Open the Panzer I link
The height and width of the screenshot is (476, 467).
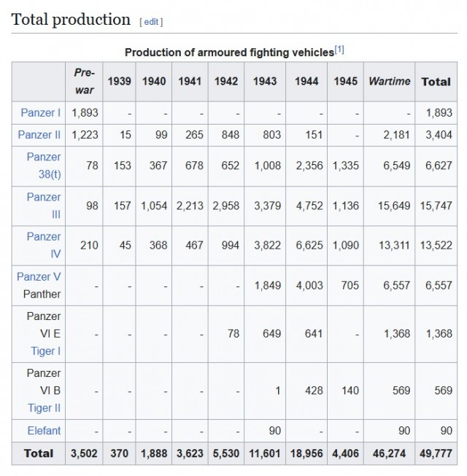click(40, 113)
